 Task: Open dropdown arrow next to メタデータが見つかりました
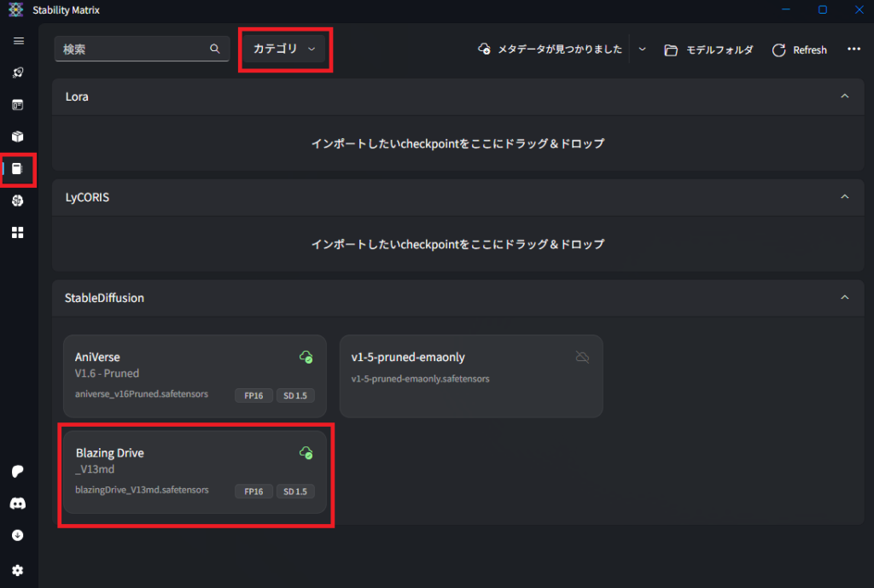coord(642,49)
